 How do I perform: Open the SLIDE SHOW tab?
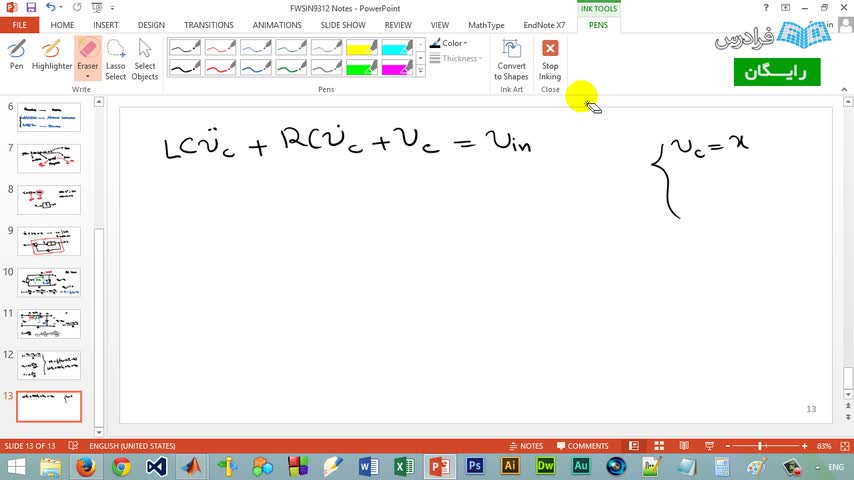pyautogui.click(x=343, y=25)
